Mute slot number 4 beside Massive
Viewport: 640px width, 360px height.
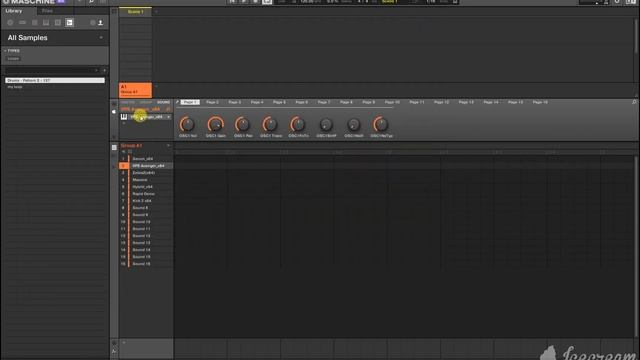pyautogui.click(x=123, y=180)
